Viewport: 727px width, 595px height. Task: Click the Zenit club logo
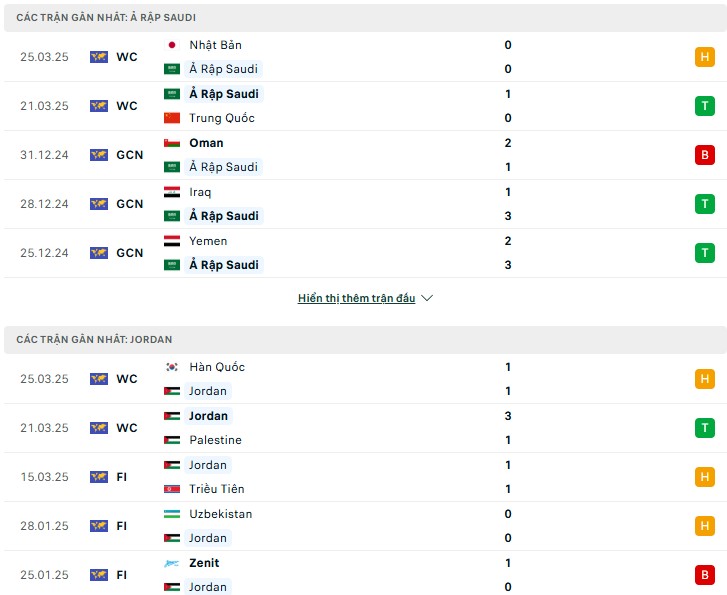(172, 563)
